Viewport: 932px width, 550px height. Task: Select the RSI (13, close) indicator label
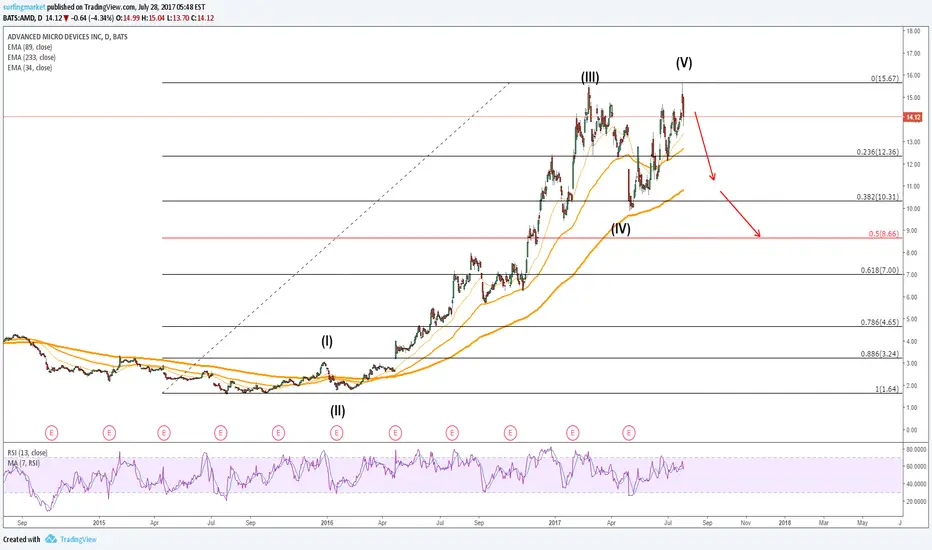(x=27, y=452)
